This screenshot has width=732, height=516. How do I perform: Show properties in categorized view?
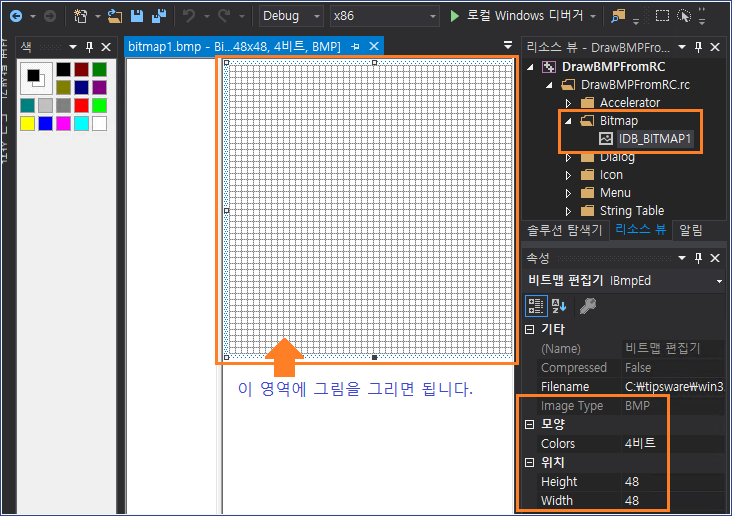[536, 306]
